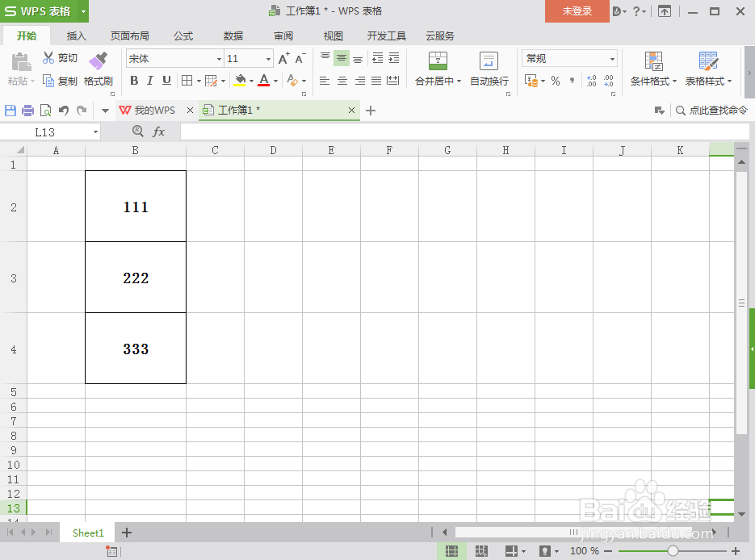The height and width of the screenshot is (560, 755).
Task: Click the 点此查找命令 search box
Action: 711,111
